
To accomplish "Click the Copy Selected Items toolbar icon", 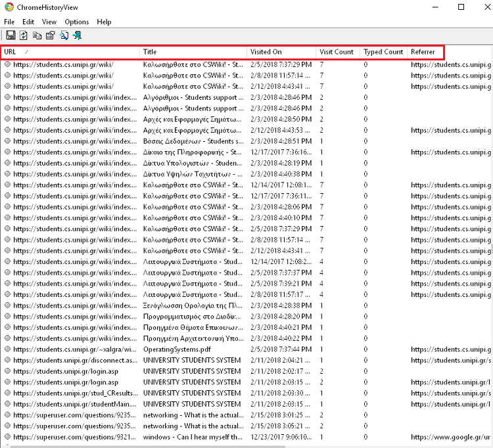I will pyautogui.click(x=37, y=35).
